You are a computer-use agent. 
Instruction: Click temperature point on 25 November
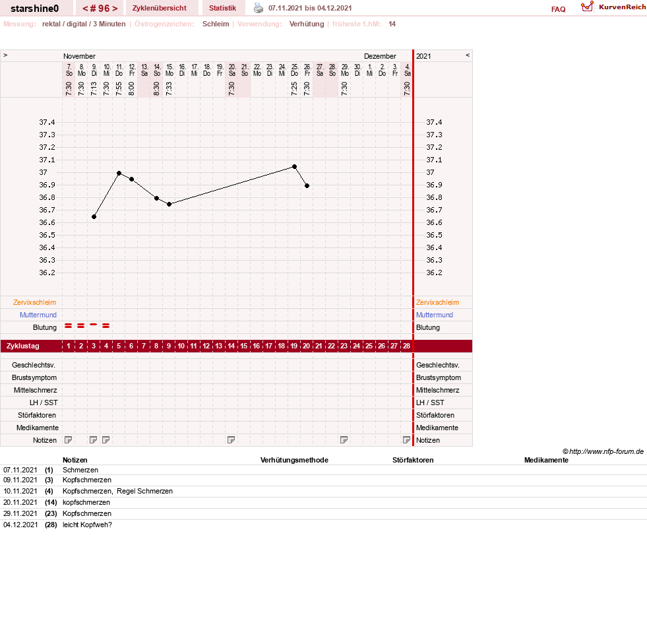[x=294, y=167]
